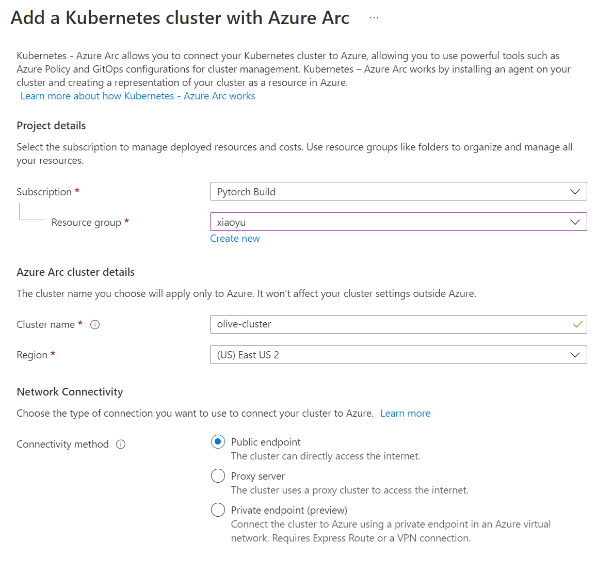Click the Region dropdown chevron arrow
The height and width of the screenshot is (564, 615).
coord(575,355)
